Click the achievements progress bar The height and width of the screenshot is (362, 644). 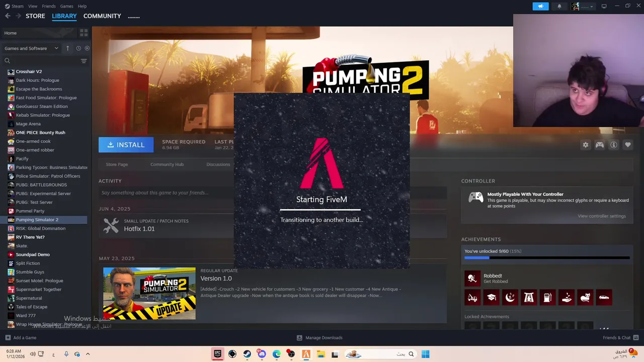547,257
